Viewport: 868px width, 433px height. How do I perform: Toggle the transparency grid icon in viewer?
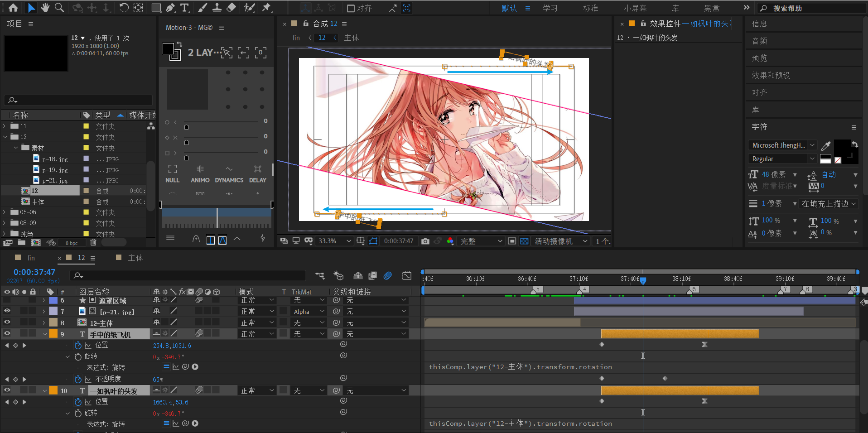point(524,241)
